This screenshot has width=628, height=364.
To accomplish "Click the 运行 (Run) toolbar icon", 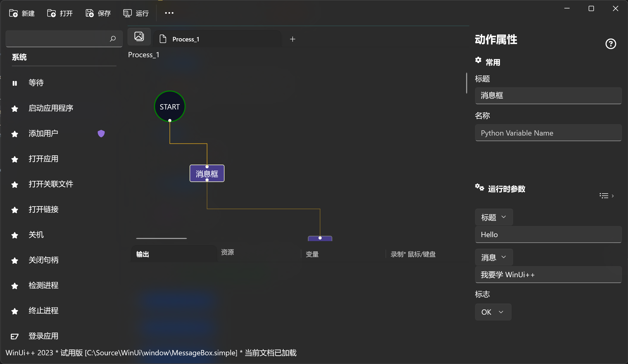I will point(127,13).
